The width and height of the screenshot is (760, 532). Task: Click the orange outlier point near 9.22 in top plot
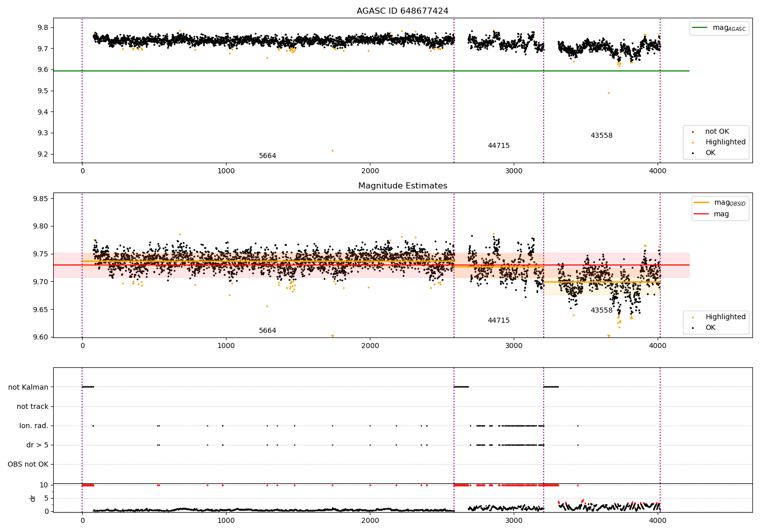coord(332,150)
